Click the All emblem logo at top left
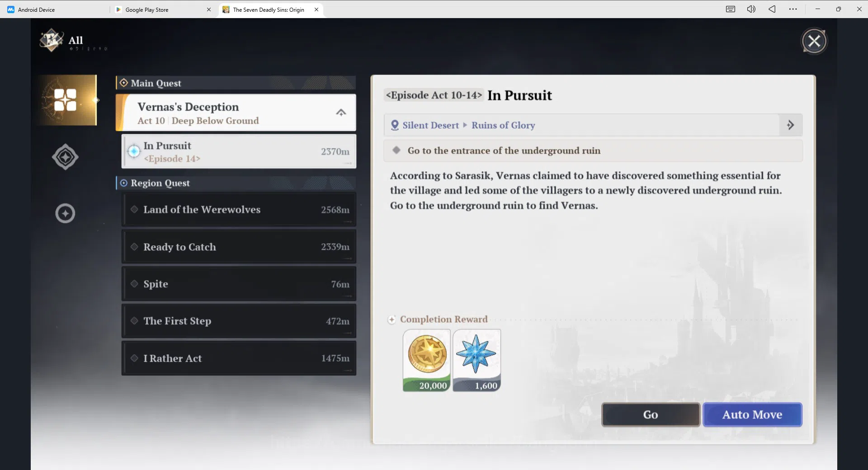Screen dimensions: 868x470 tap(52, 41)
